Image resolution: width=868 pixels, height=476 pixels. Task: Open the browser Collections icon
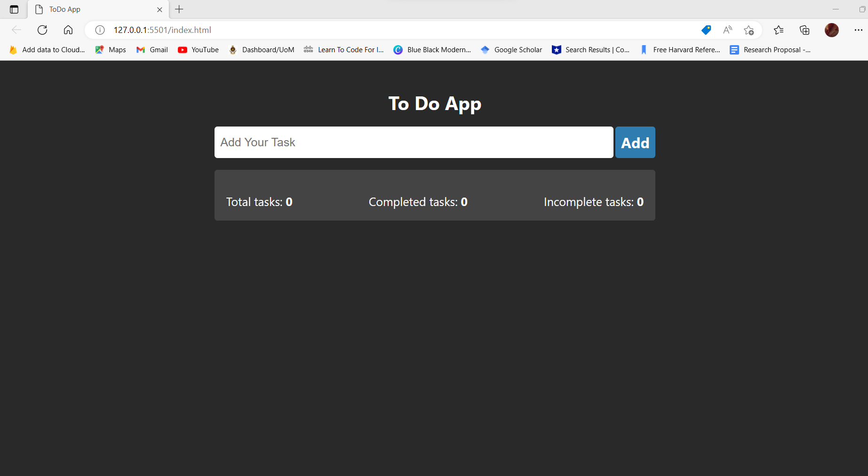804,30
